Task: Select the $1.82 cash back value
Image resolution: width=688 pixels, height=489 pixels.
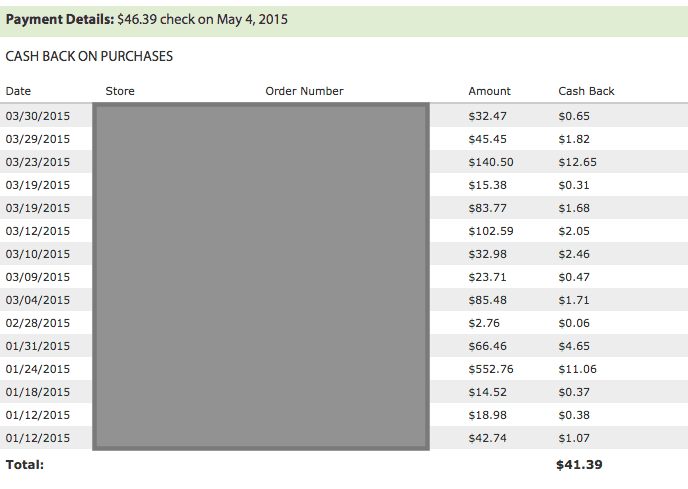Action: (574, 139)
